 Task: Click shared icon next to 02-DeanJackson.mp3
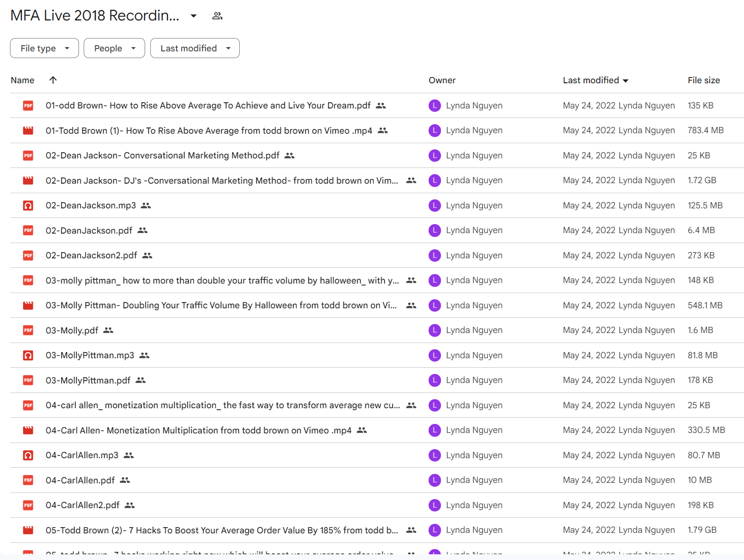pos(146,206)
